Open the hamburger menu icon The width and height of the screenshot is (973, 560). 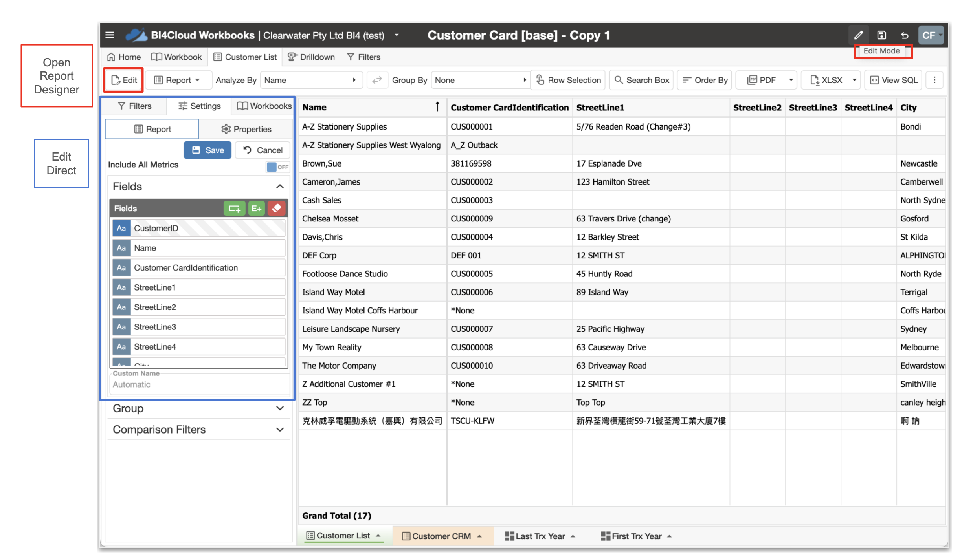[x=110, y=35]
